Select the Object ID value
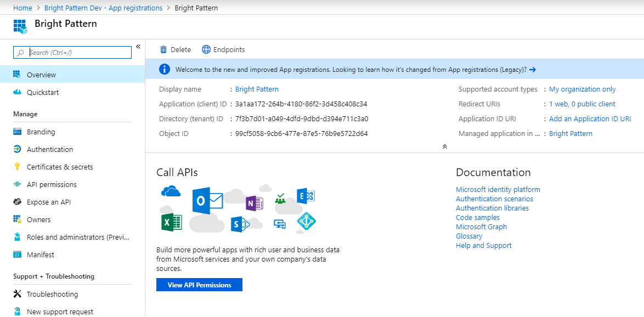Screen dimensions: 644x317 (302, 133)
